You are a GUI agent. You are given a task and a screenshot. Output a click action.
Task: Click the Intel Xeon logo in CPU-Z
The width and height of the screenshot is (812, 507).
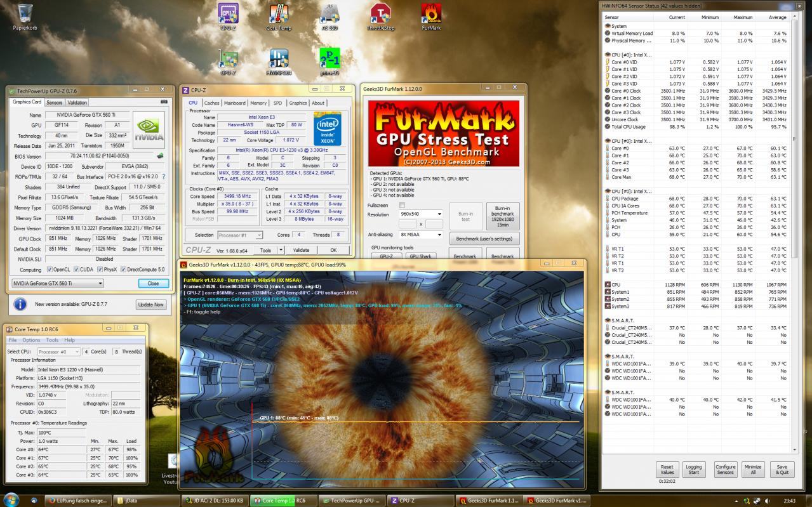click(327, 129)
